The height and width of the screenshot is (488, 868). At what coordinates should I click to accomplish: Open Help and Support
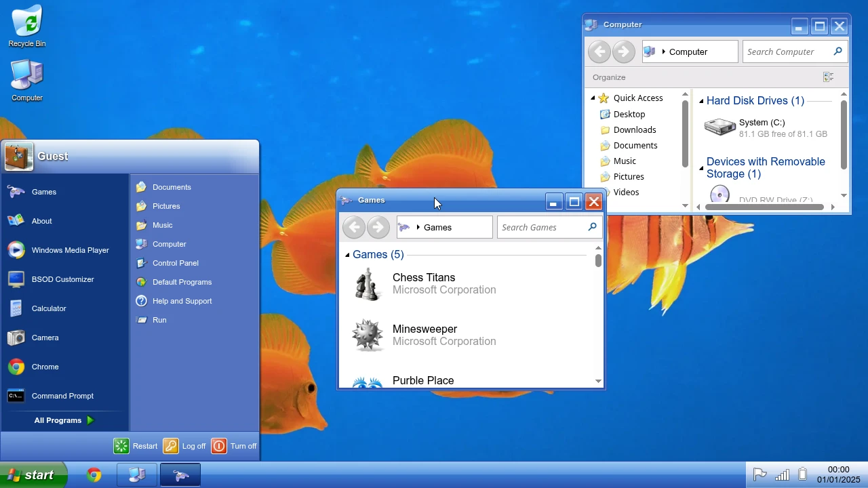[x=194, y=301]
